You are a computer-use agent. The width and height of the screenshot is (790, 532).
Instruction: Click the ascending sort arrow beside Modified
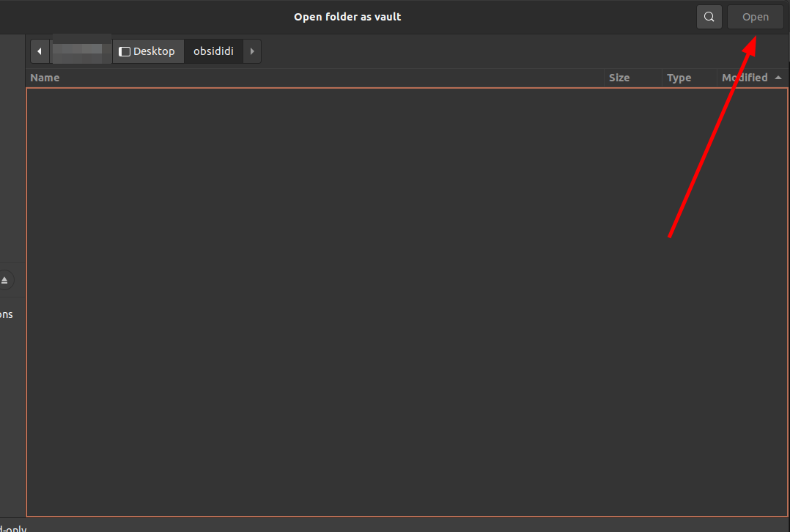coord(778,78)
